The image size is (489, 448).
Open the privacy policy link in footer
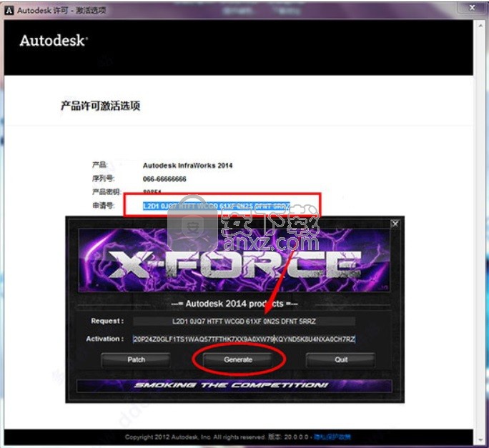pyautogui.click(x=332, y=437)
